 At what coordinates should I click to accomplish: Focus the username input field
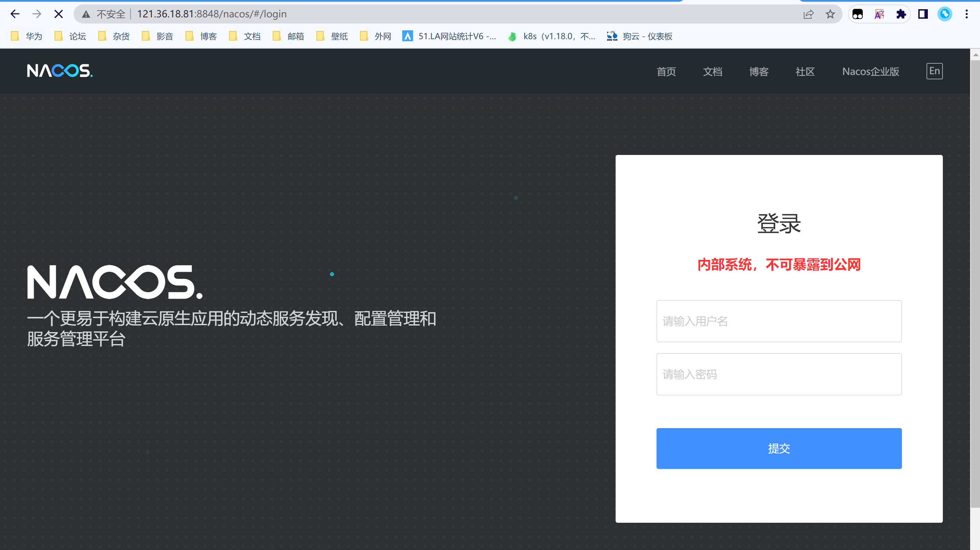[x=779, y=321]
